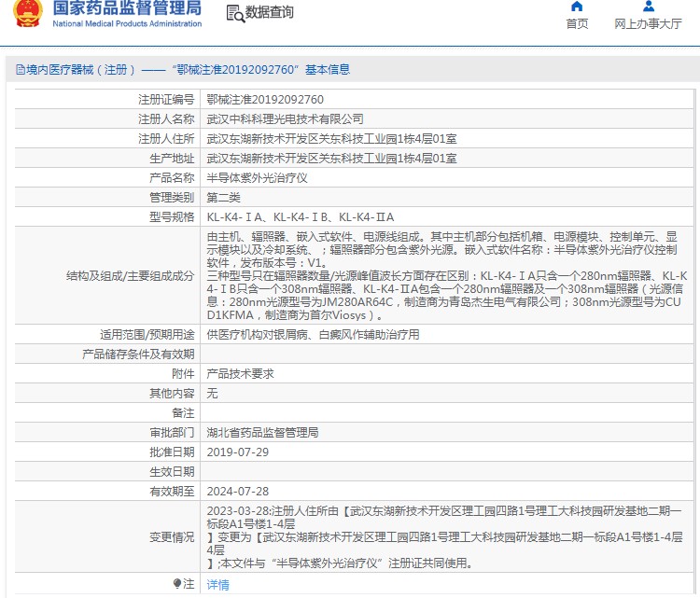Click the 审批部门 row label
The image size is (700, 598).
[x=172, y=433]
